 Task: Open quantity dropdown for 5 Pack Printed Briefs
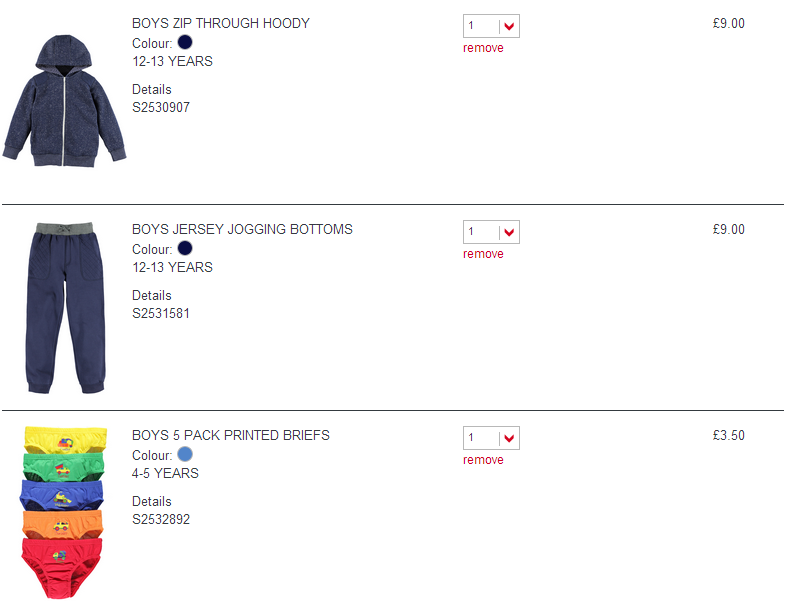pyautogui.click(x=491, y=438)
